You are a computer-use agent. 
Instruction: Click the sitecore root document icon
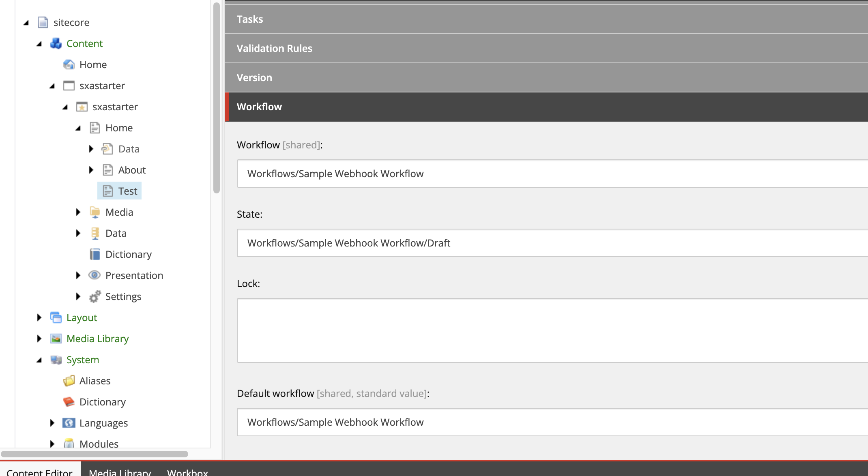tap(43, 22)
